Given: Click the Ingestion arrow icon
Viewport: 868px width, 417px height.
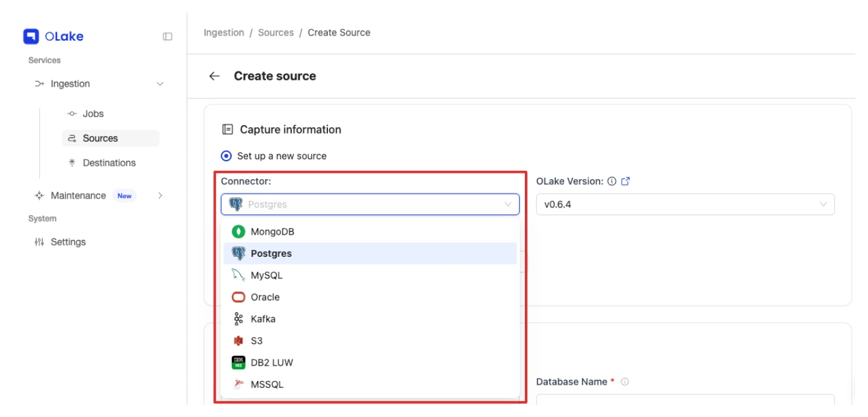Looking at the screenshot, I should tap(39, 84).
